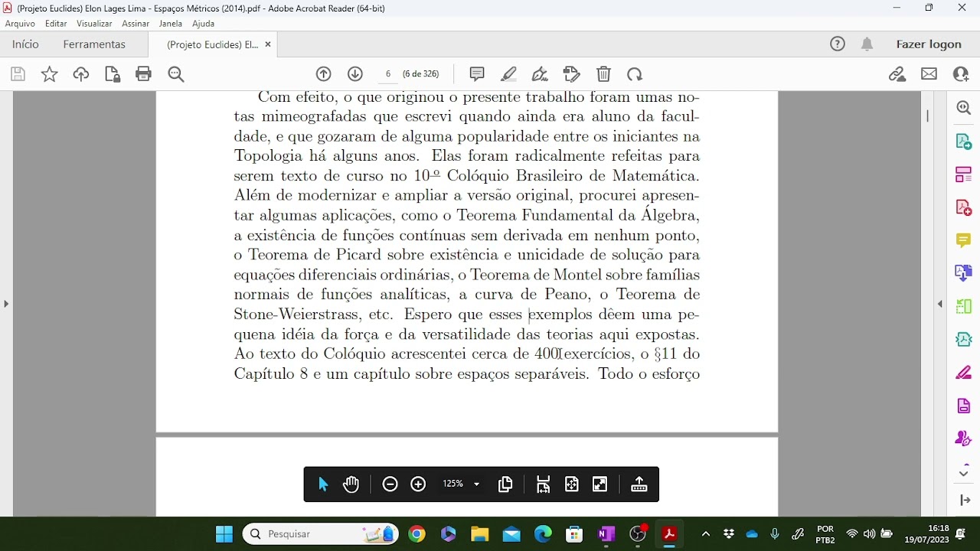Image resolution: width=980 pixels, height=551 pixels.
Task: Click Fazer logon
Action: pyautogui.click(x=929, y=44)
